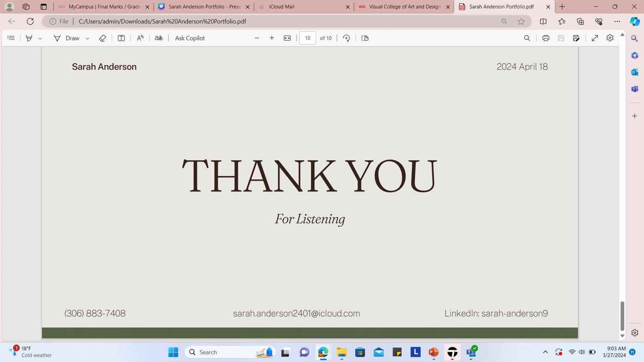This screenshot has height=362, width=644.
Task: Activate the Draw tool
Action: click(67, 38)
